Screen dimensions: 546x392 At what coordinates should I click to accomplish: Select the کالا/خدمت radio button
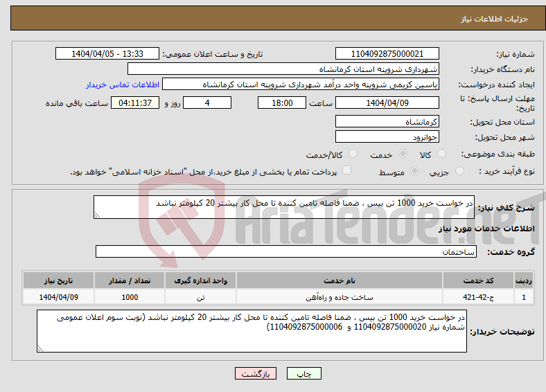(353, 154)
